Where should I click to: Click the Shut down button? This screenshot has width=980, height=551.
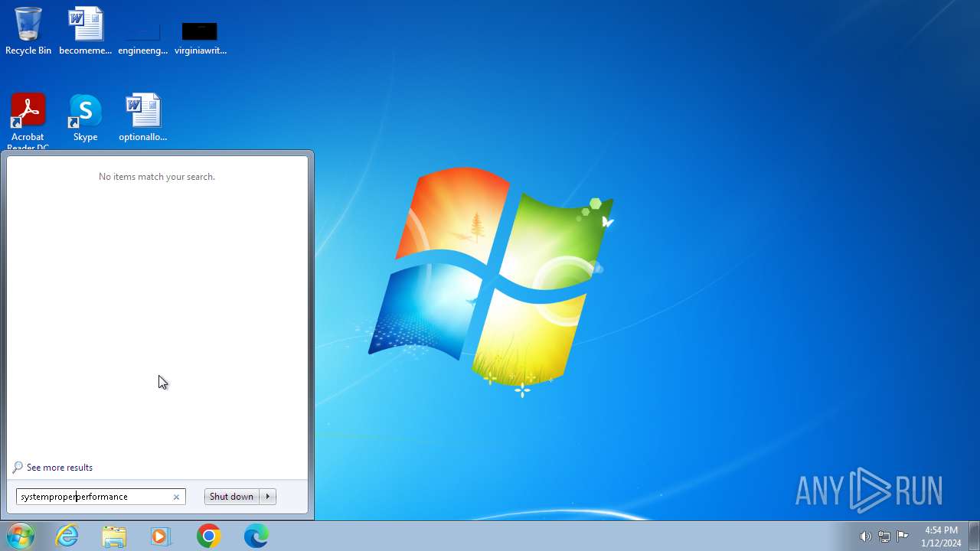coord(231,497)
